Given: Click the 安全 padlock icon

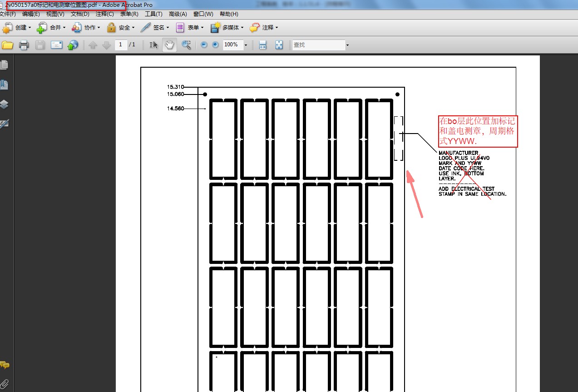Looking at the screenshot, I should point(111,28).
